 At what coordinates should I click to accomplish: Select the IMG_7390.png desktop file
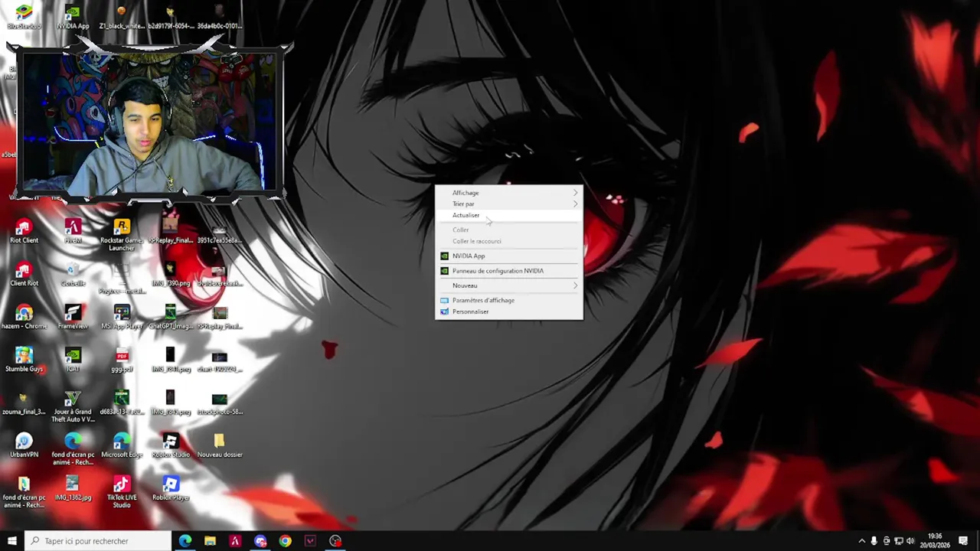[x=171, y=274]
